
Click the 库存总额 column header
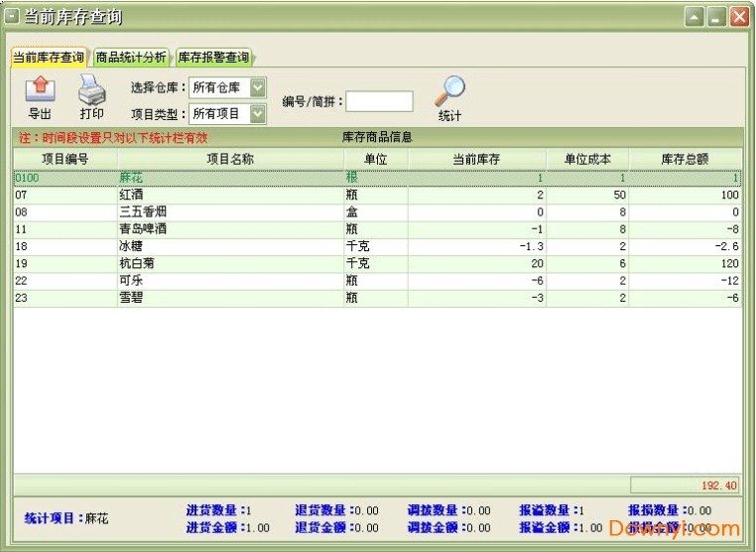(685, 159)
